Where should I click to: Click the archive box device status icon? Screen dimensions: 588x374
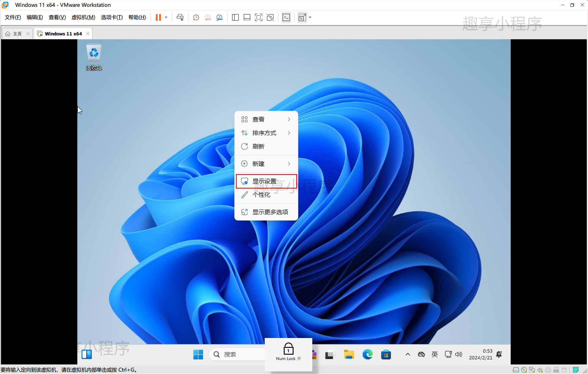point(564,370)
